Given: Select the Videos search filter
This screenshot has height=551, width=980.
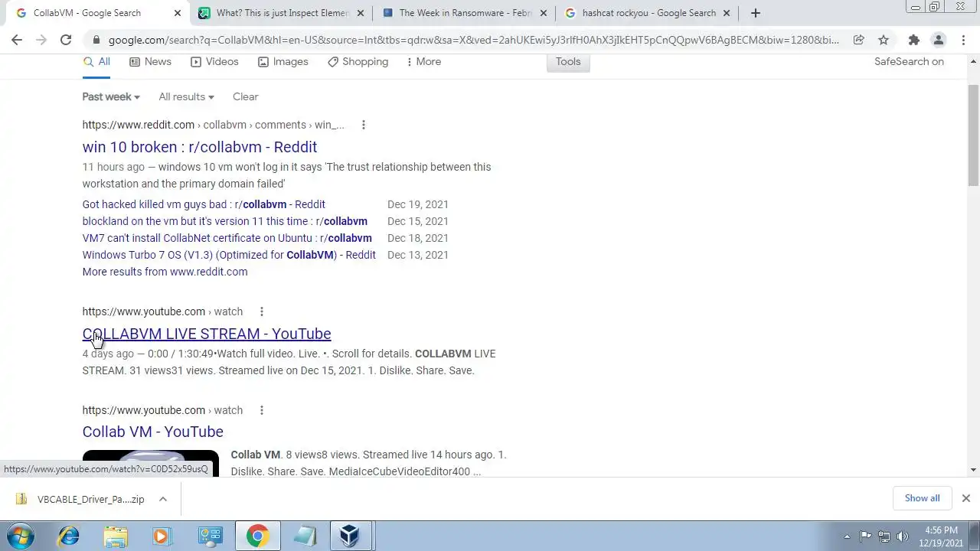Looking at the screenshot, I should (214, 61).
